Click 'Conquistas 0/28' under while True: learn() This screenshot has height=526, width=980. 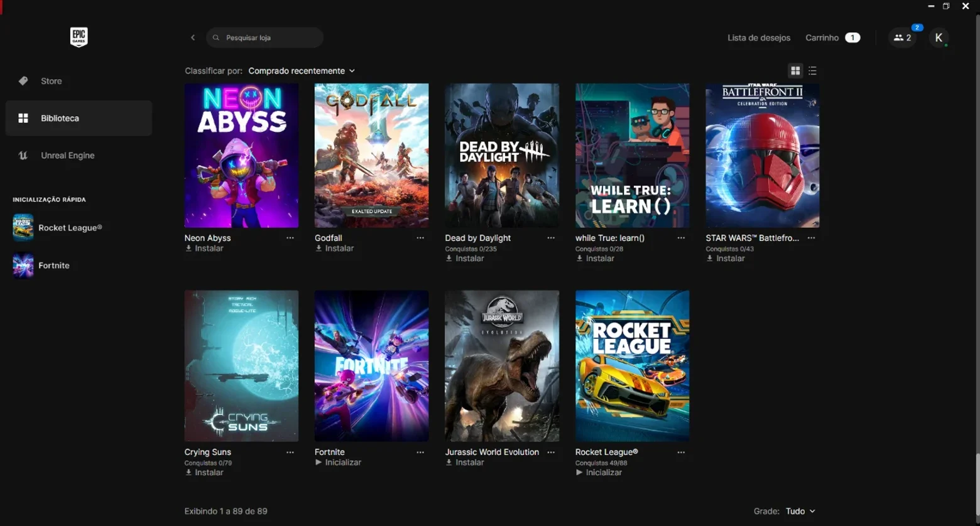coord(599,249)
